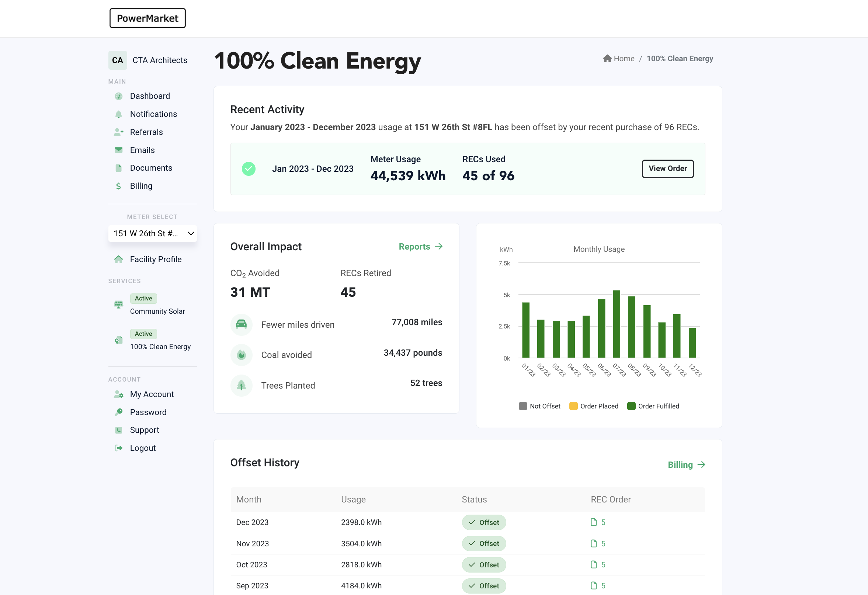This screenshot has height=595, width=868.
Task: Click the Logout arrow icon
Action: point(118,448)
